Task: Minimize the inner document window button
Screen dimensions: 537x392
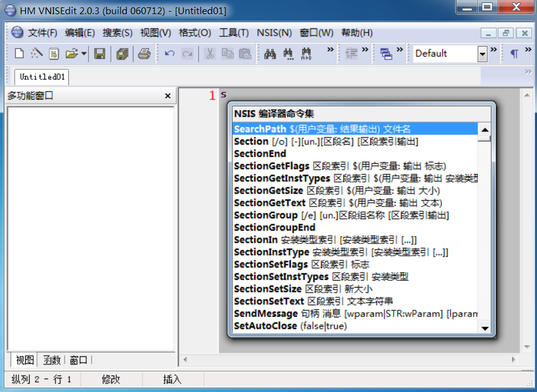Action: coord(488,33)
